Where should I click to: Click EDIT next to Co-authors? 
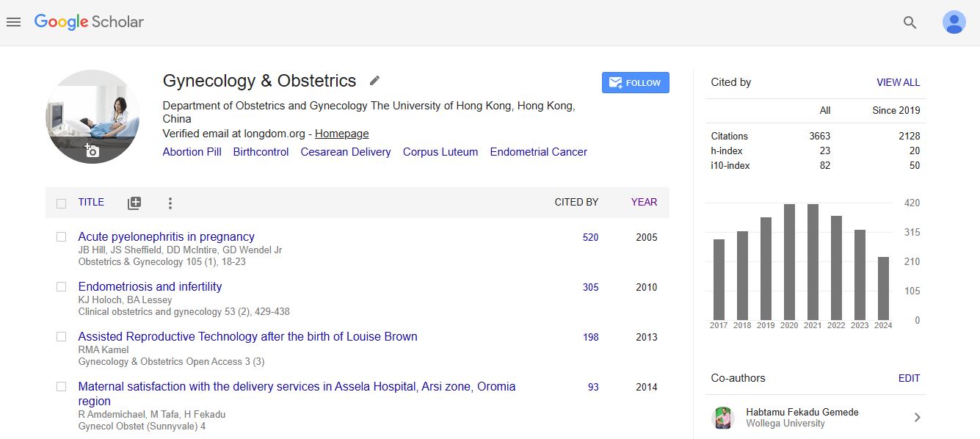909,379
